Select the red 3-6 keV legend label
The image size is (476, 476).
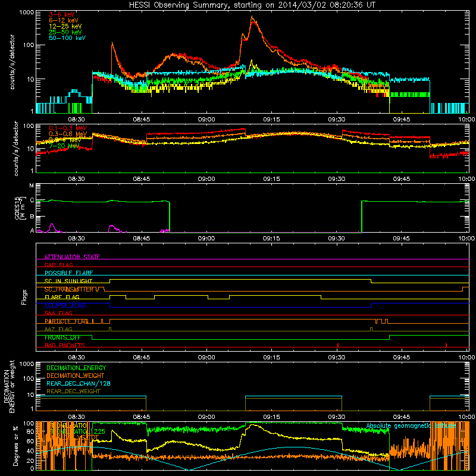tap(61, 14)
